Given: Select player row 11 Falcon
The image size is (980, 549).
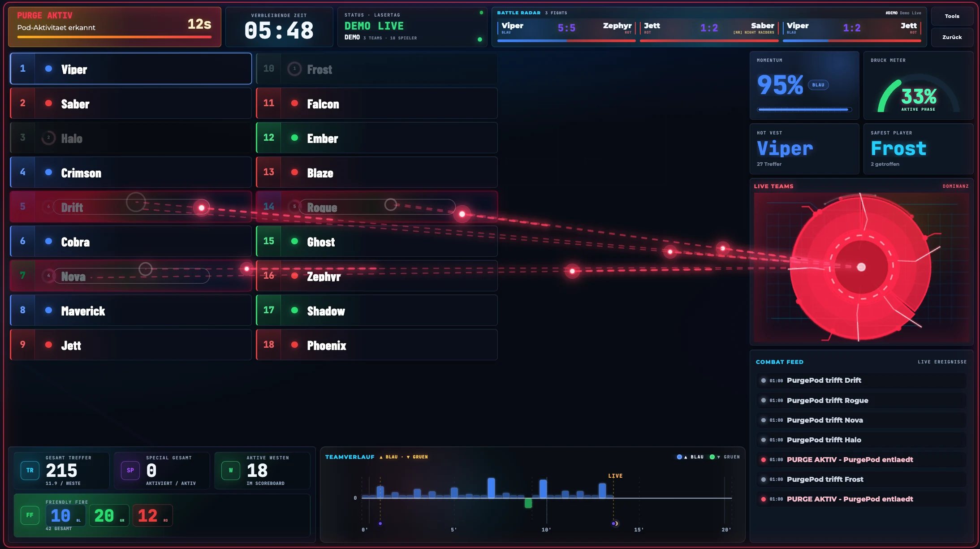Looking at the screenshot, I should (x=377, y=103).
